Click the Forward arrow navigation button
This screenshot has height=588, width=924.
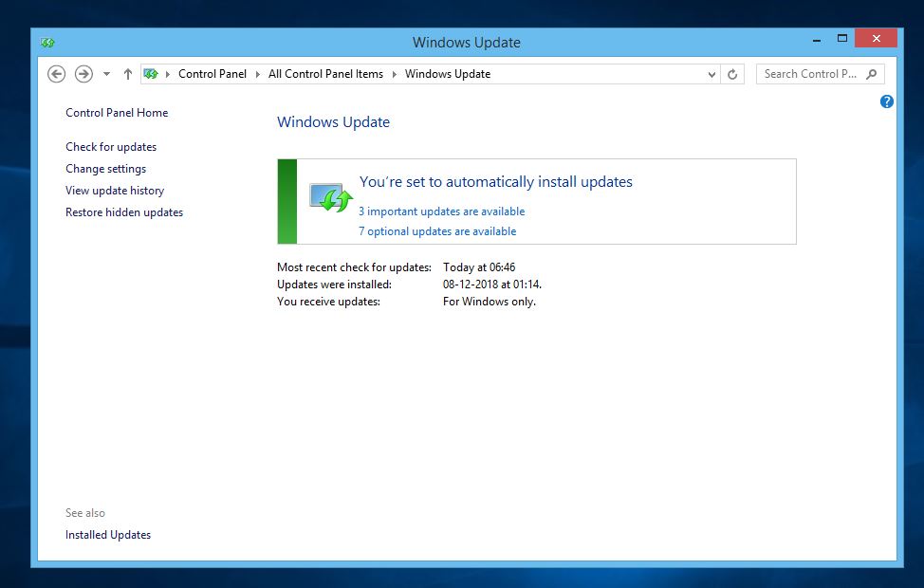tap(83, 74)
